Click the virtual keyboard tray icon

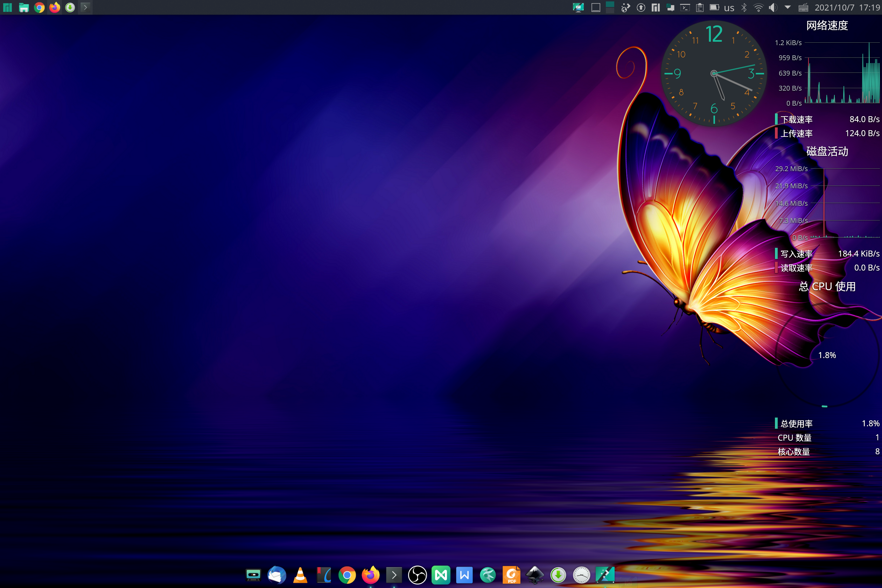803,7
